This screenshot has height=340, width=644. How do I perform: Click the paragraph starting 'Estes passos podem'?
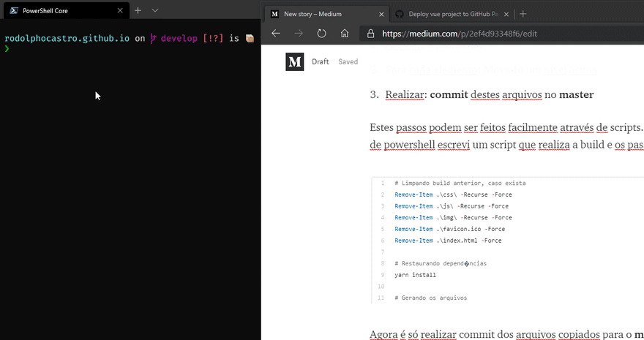(x=506, y=136)
